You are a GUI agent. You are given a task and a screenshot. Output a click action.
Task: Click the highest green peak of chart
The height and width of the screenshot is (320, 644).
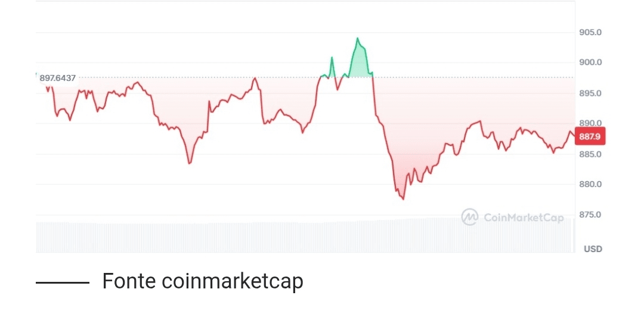357,39
